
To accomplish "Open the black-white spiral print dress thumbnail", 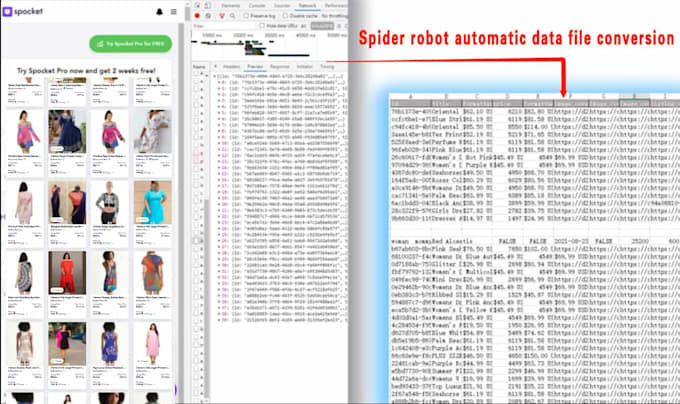I will pyautogui.click(x=25, y=273).
